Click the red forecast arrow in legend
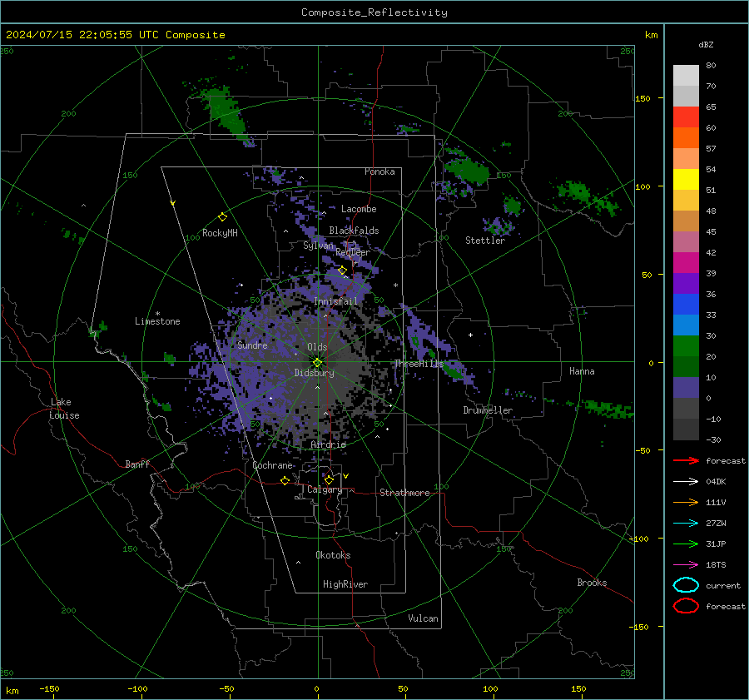Screen dimensions: 749x700 (x=686, y=460)
